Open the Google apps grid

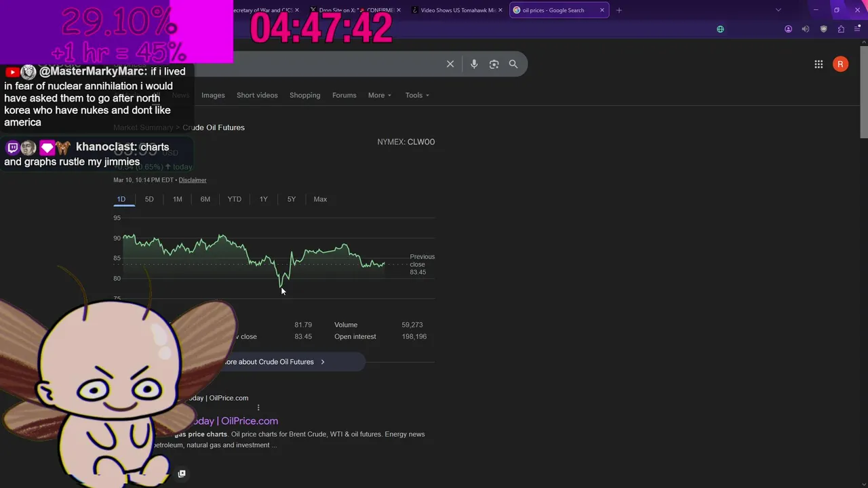pos(818,64)
